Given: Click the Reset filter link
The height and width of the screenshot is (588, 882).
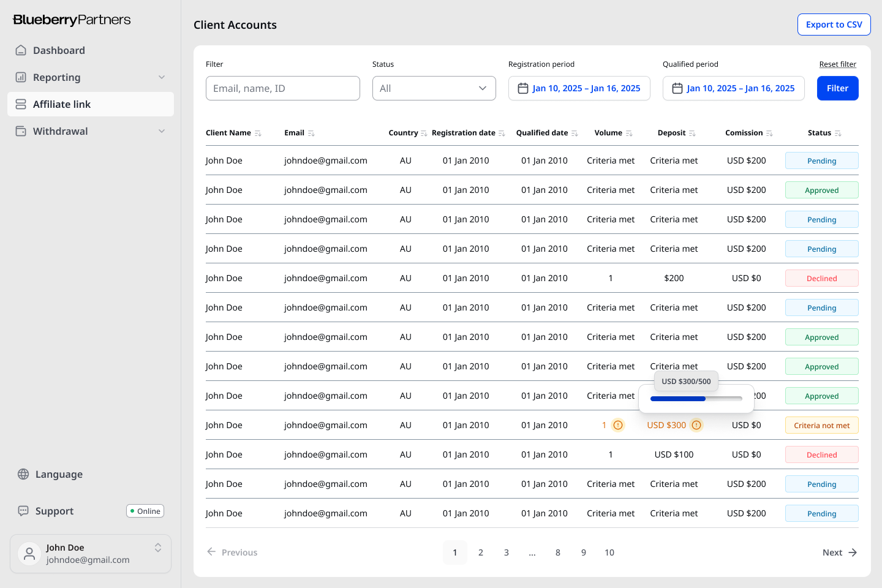Looking at the screenshot, I should point(838,64).
